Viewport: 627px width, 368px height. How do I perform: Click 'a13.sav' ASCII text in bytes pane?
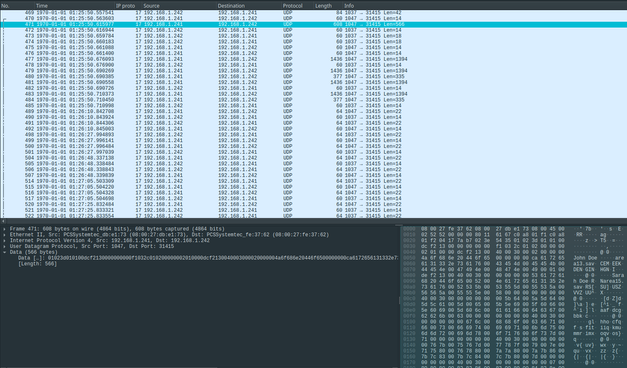click(584, 264)
